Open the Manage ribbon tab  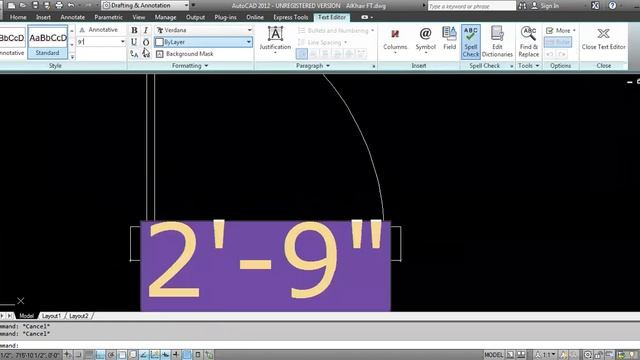(165, 17)
